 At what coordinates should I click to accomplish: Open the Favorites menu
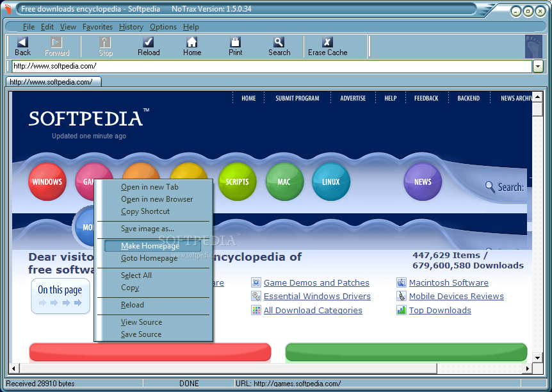tap(97, 27)
